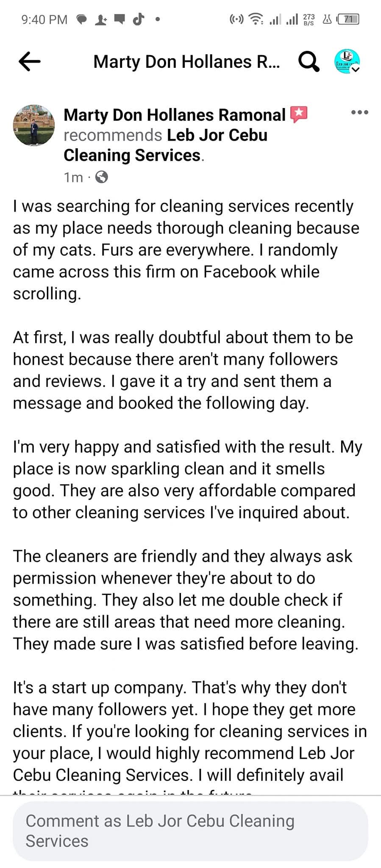Tap the messenger chat notification icon
The height and width of the screenshot is (868, 381).
point(81,19)
